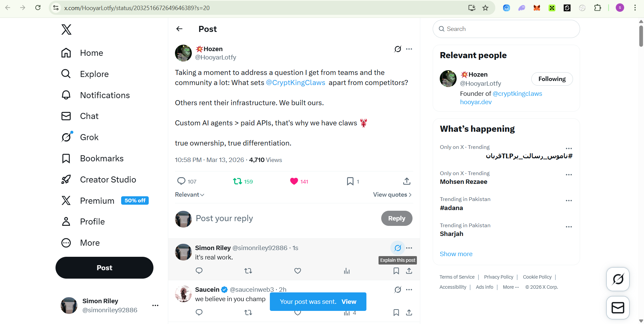Image resolution: width=644 pixels, height=324 pixels.
Task: Click the back arrow beside Post heading
Action: (179, 29)
